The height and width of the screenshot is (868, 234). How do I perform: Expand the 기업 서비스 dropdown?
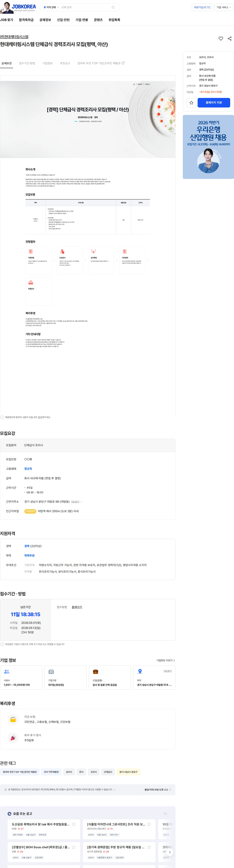tap(224, 7)
